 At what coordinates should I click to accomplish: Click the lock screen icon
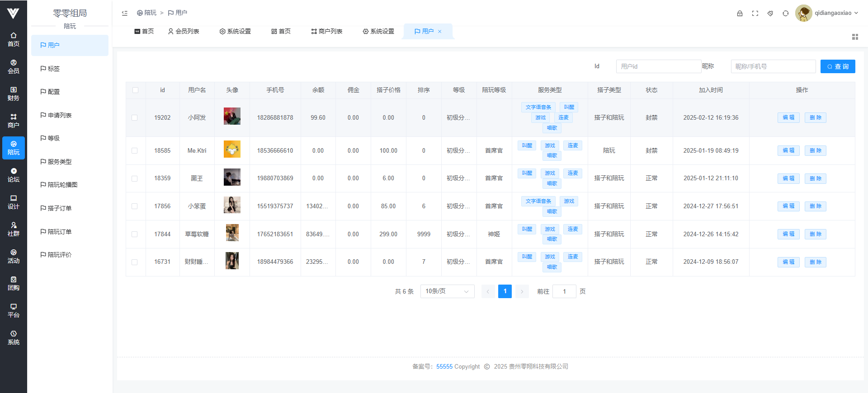(x=740, y=14)
